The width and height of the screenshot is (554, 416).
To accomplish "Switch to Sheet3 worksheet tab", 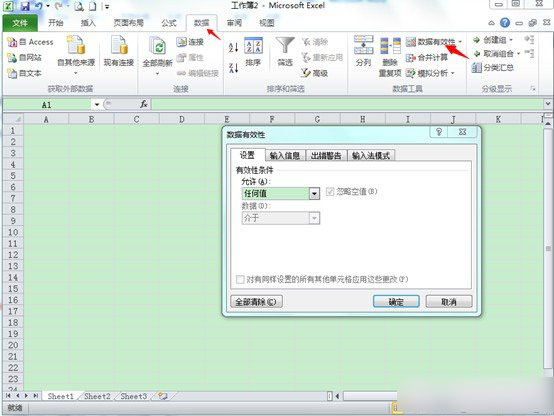I will coord(134,396).
